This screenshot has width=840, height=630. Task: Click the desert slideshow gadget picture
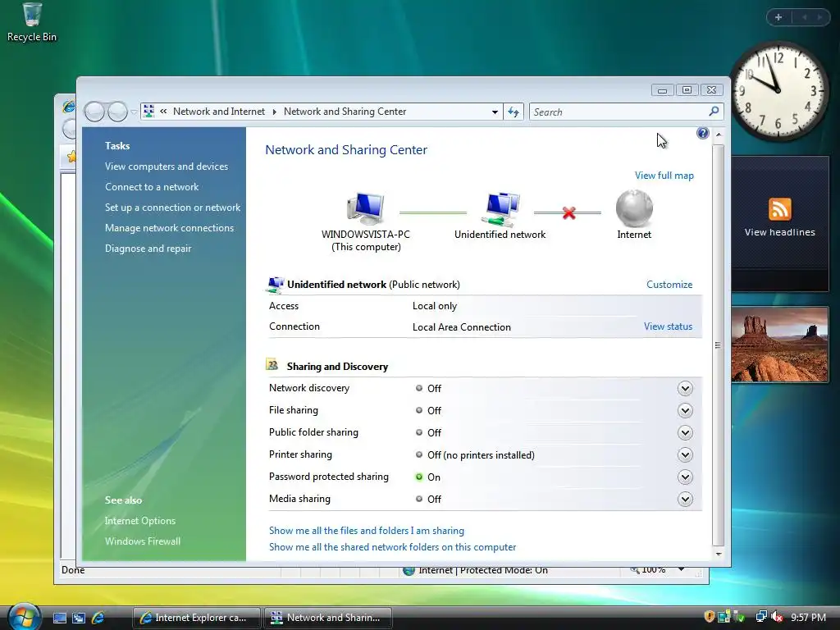click(x=779, y=345)
